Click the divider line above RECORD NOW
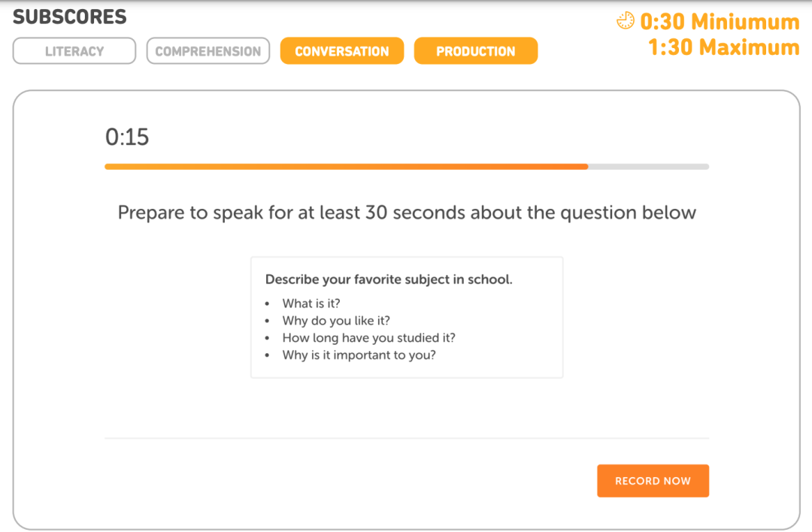The width and height of the screenshot is (812, 532). pos(407,438)
